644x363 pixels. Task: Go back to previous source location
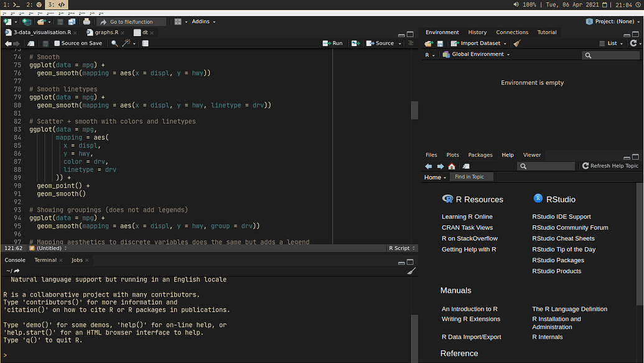click(8, 44)
